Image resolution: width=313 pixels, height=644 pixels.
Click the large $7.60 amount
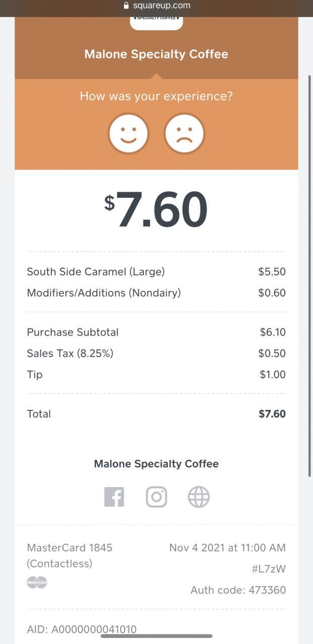[156, 209]
